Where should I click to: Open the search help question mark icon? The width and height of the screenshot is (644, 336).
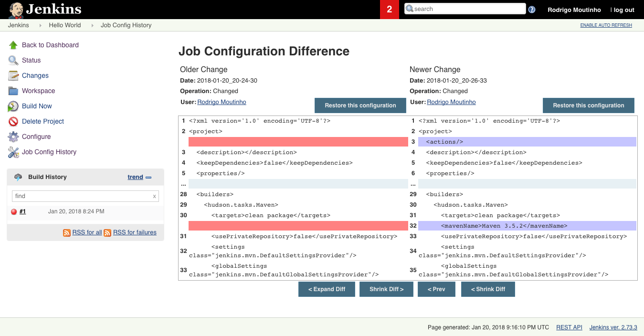coord(532,10)
